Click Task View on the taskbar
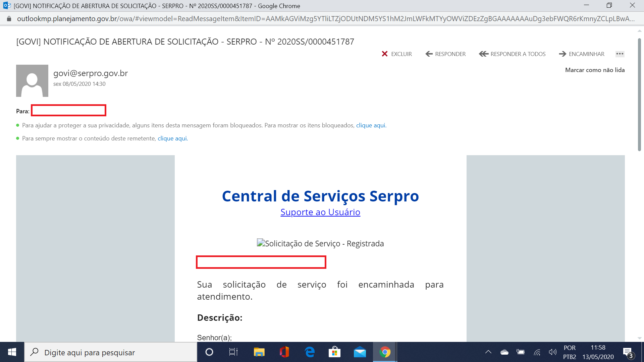The image size is (644, 362). (233, 352)
